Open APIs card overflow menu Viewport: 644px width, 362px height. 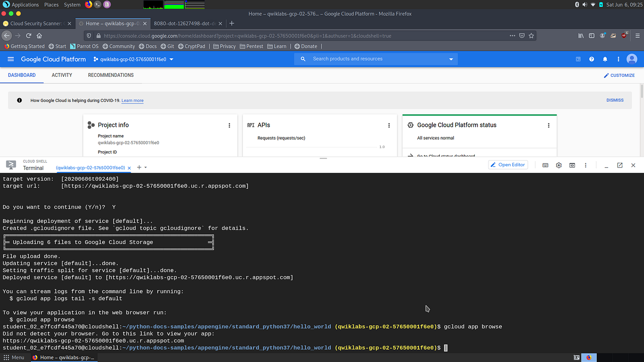point(389,125)
